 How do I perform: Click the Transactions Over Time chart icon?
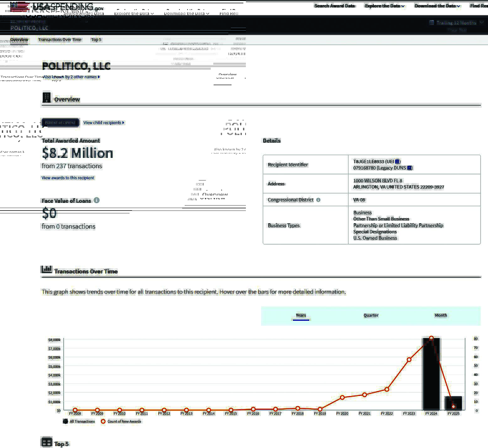coord(46,269)
